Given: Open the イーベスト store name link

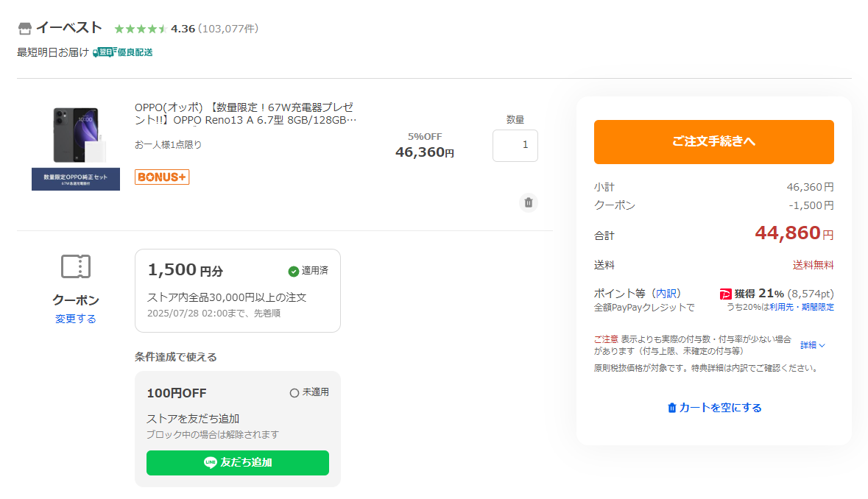Looking at the screenshot, I should pyautogui.click(x=69, y=28).
